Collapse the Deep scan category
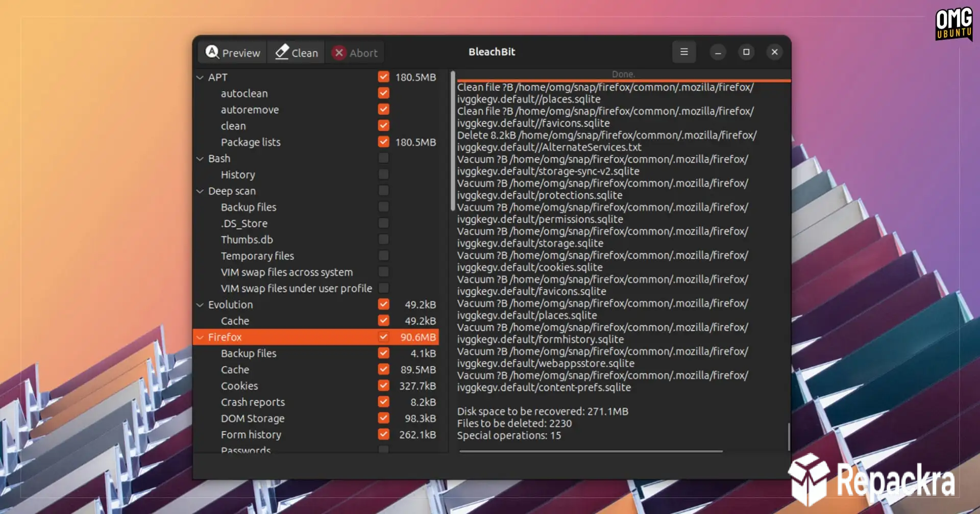The image size is (980, 514). pos(200,191)
